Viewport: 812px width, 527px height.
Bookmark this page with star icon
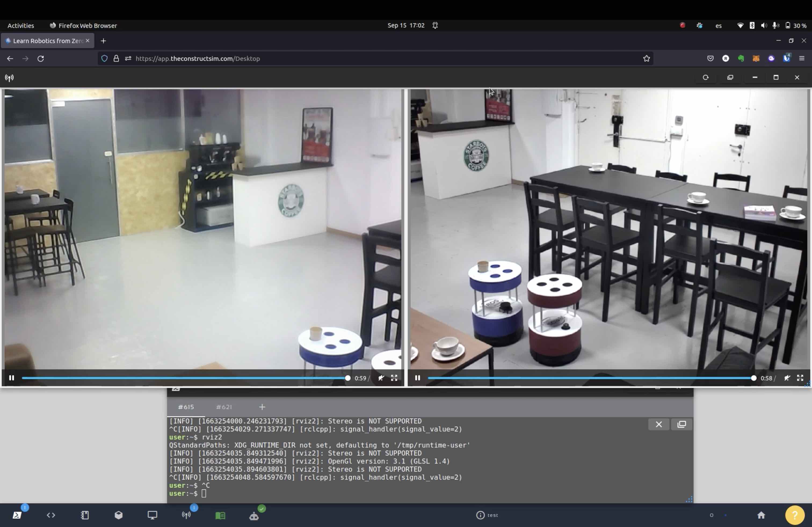tap(646, 59)
